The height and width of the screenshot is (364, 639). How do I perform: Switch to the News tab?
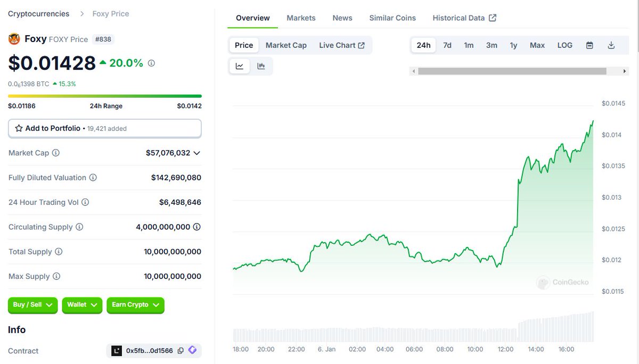(x=342, y=18)
